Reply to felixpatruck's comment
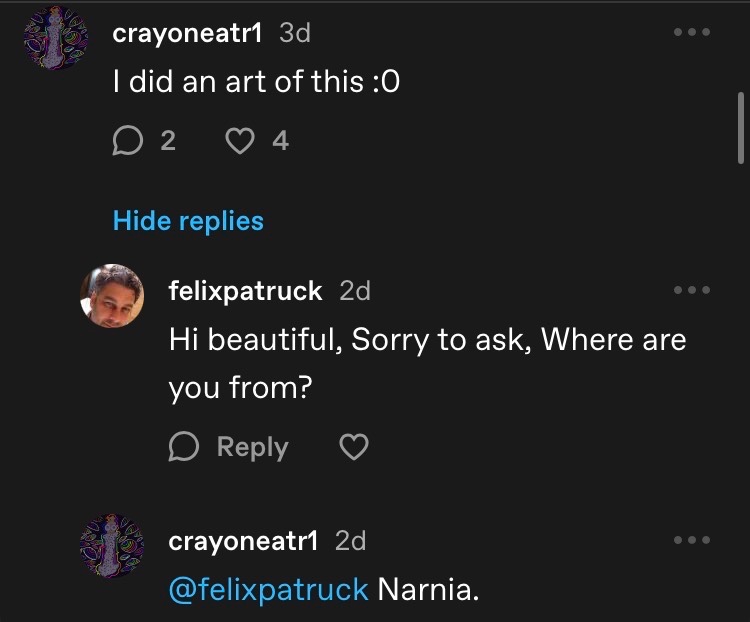750x622 pixels. (229, 447)
